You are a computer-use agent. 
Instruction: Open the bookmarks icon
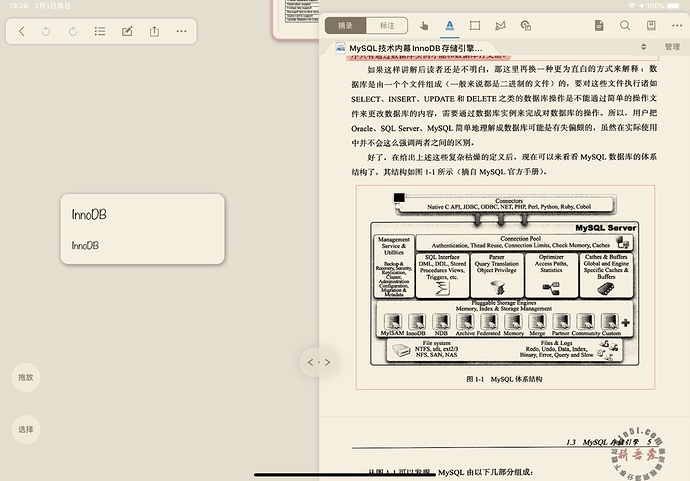651,26
